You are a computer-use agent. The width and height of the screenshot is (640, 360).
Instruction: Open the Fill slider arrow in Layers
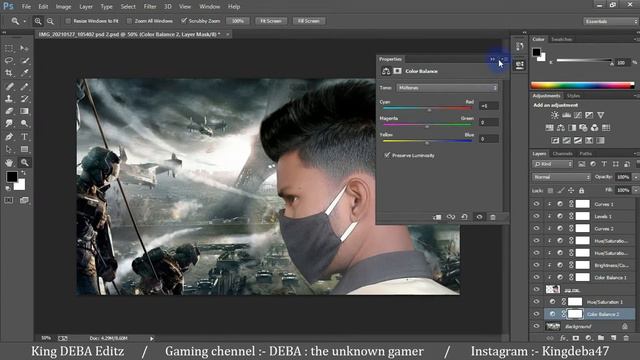coord(635,190)
